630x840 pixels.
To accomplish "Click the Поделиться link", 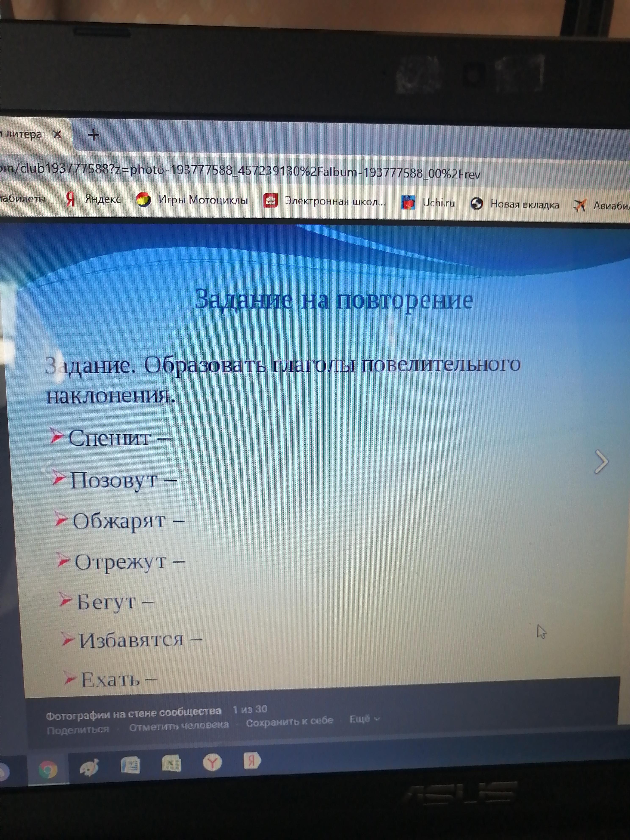I will pyautogui.click(x=78, y=730).
